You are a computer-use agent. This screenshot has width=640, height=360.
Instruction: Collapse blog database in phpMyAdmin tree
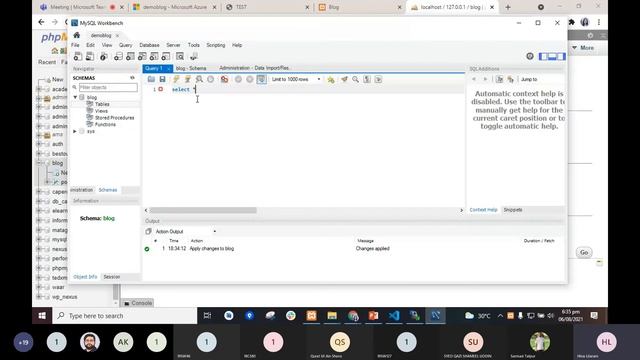(39, 163)
